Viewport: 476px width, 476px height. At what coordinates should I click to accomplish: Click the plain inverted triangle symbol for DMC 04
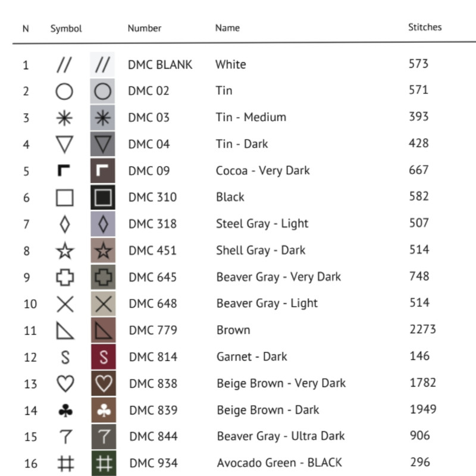tap(64, 144)
